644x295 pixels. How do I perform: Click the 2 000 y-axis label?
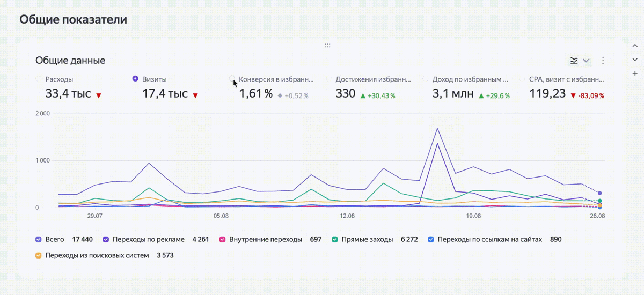pos(43,114)
